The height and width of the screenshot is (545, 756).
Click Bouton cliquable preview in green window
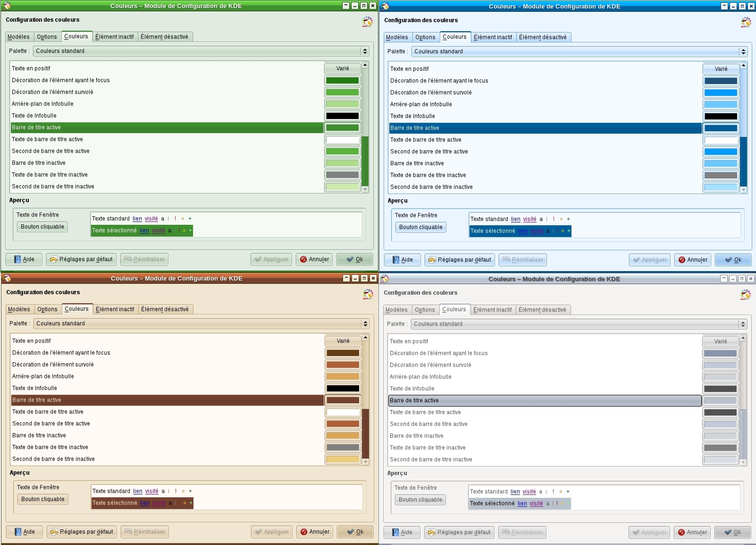tap(42, 227)
